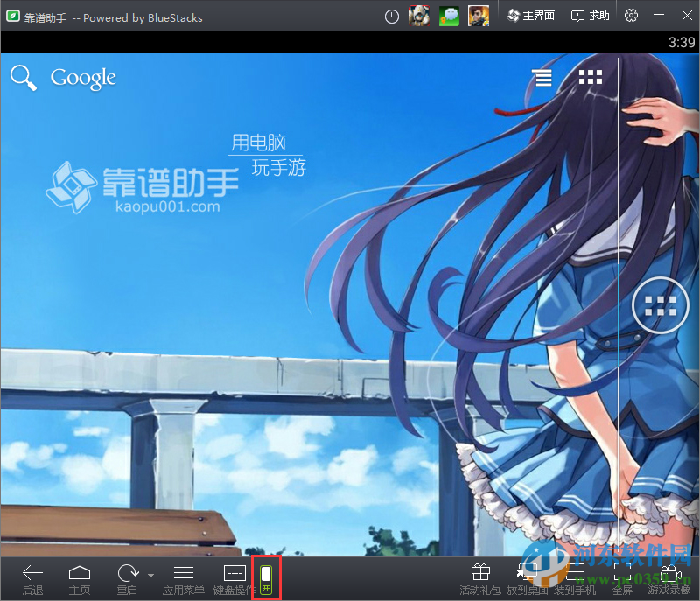This screenshot has height=601, width=700.
Task: Open 键盘操作 keyboard controls
Action: pyautogui.click(x=234, y=580)
